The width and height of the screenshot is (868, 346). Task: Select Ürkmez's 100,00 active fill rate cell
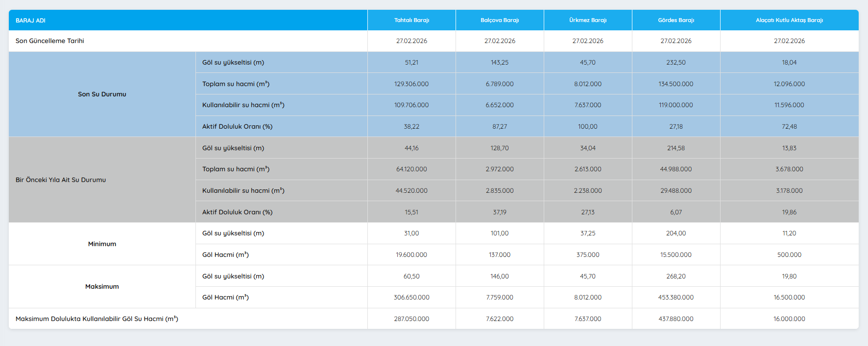coord(588,127)
